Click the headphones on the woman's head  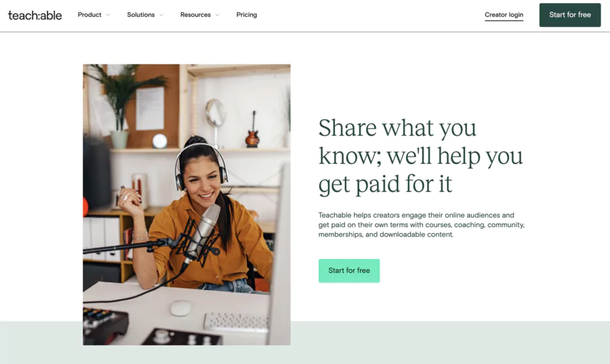coord(201,165)
